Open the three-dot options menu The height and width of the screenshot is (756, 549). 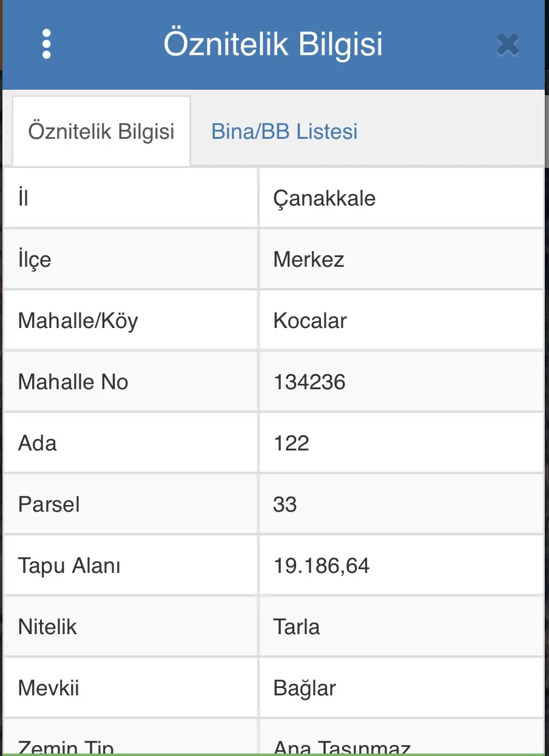[x=47, y=44]
